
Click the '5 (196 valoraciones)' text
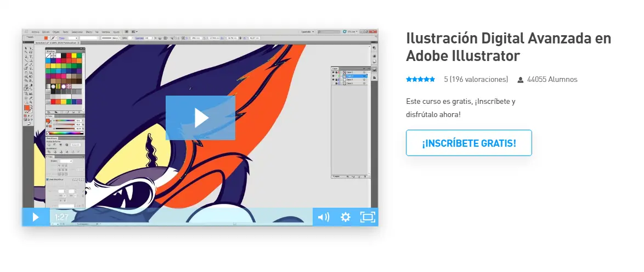pos(476,80)
